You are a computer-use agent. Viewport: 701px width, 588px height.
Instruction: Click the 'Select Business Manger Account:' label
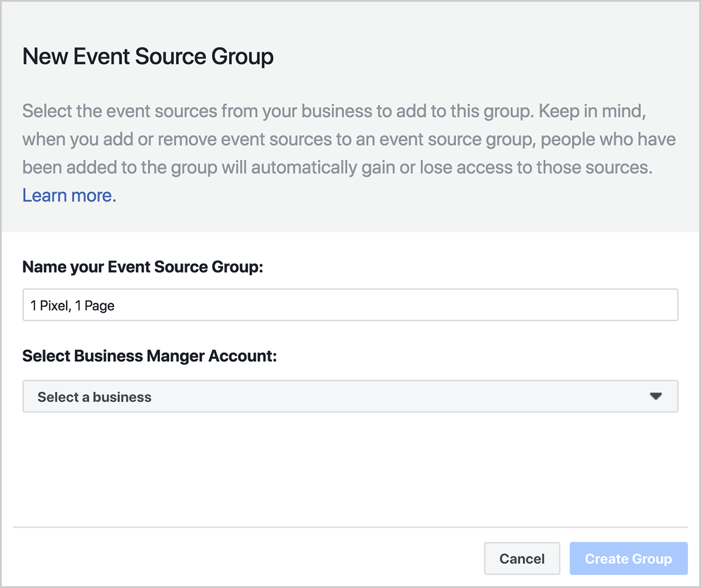(x=149, y=356)
